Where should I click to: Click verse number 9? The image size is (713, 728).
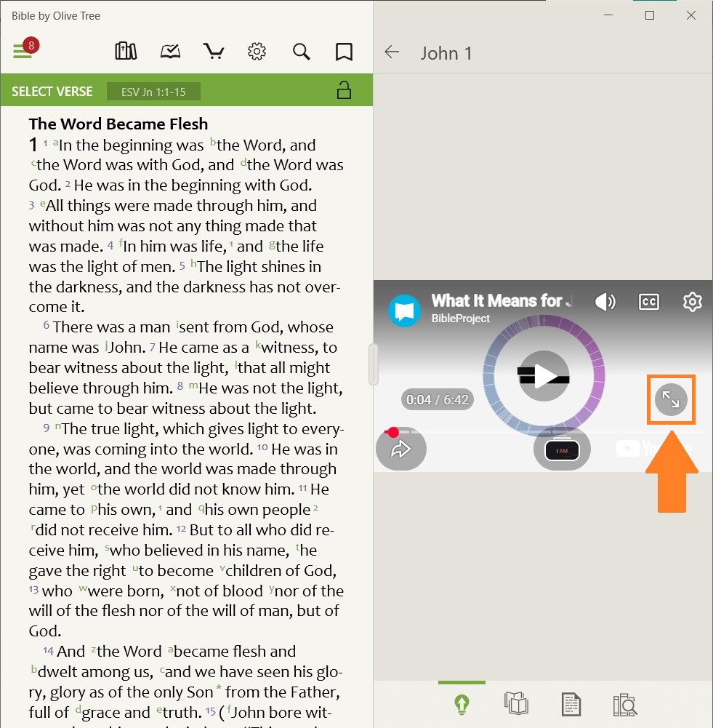point(47,427)
